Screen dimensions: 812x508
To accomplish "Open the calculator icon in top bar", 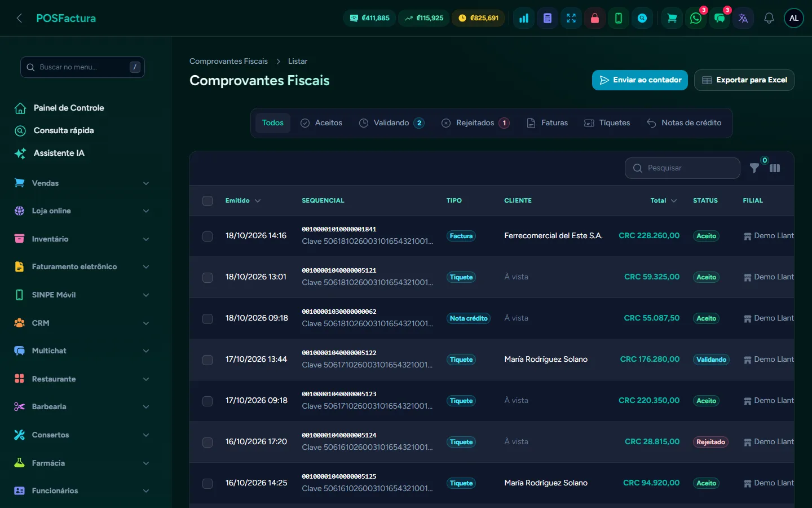I will point(548,18).
